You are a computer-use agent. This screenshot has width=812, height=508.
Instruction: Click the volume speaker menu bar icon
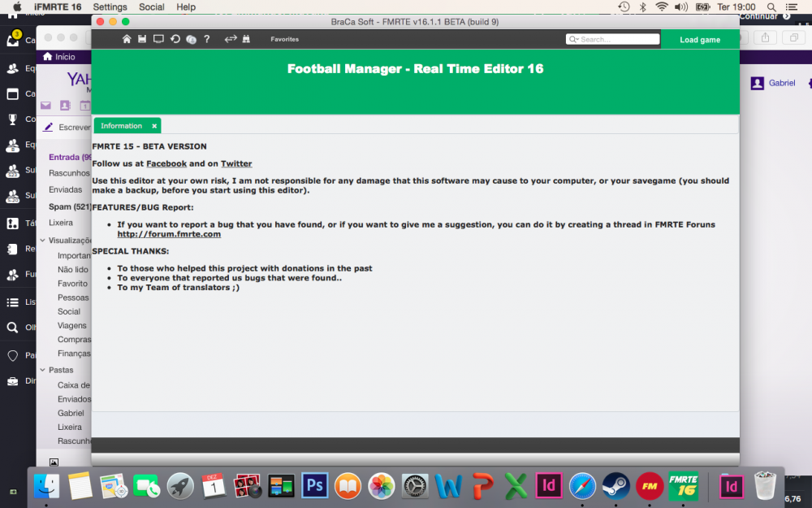click(x=681, y=7)
